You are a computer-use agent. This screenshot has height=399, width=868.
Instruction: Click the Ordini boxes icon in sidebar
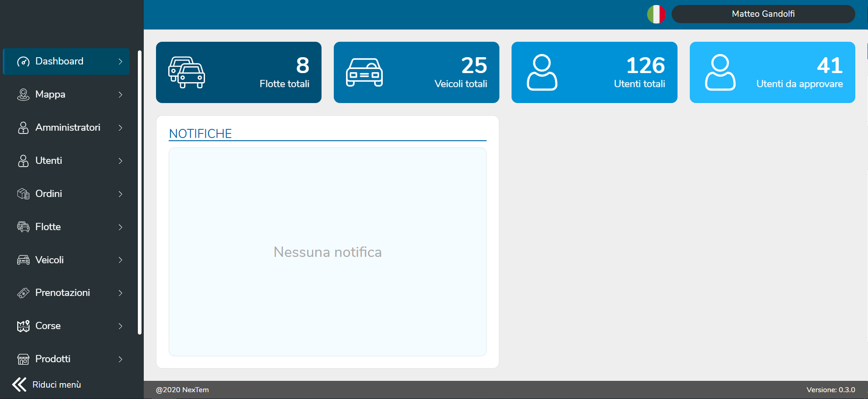(x=23, y=194)
